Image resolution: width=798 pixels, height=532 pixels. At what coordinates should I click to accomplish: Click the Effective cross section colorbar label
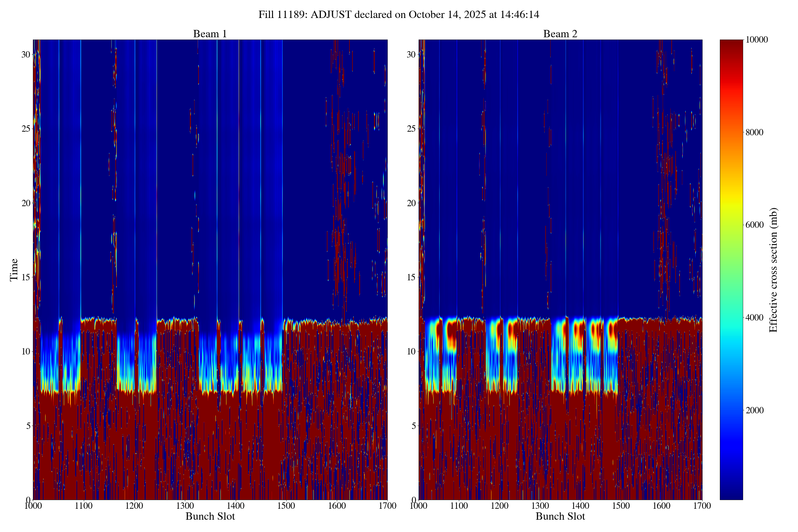[x=773, y=270]
